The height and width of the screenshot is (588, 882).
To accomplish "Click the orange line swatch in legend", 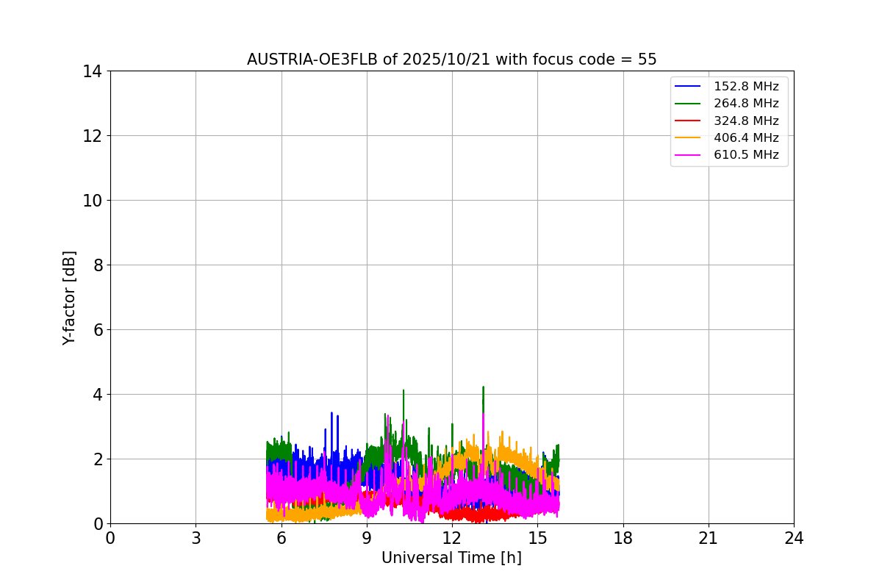I will pos(688,137).
